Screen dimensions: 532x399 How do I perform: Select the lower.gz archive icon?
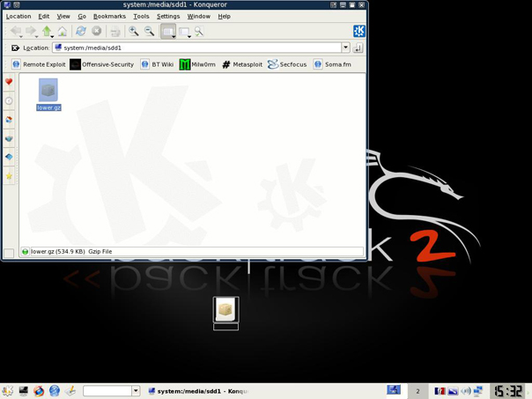click(48, 90)
